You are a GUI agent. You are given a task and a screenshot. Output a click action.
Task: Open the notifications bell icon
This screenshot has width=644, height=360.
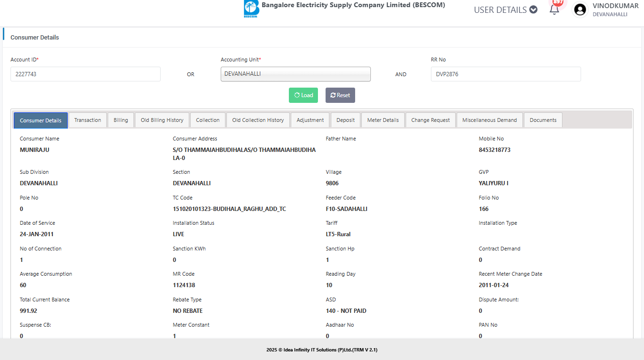tap(554, 10)
